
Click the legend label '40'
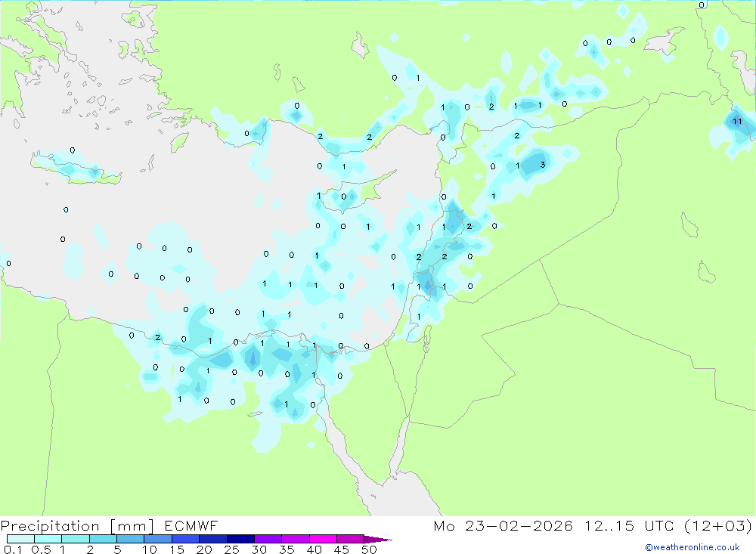coord(314,549)
